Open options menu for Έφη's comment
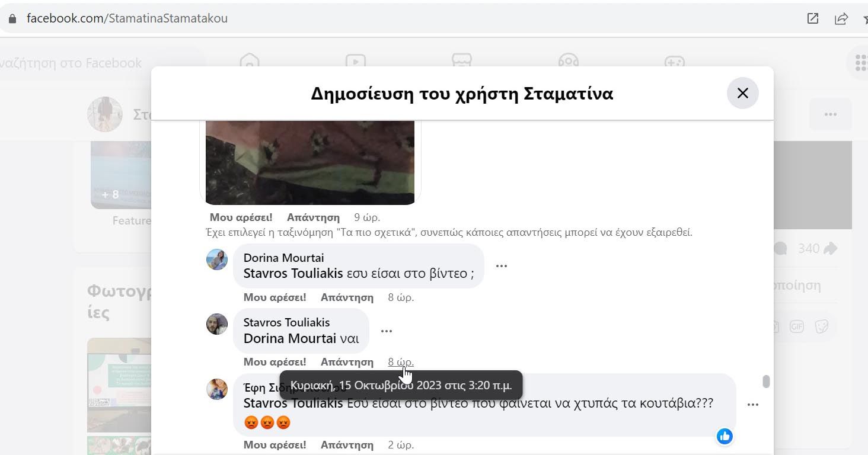This screenshot has width=868, height=455. [x=753, y=405]
